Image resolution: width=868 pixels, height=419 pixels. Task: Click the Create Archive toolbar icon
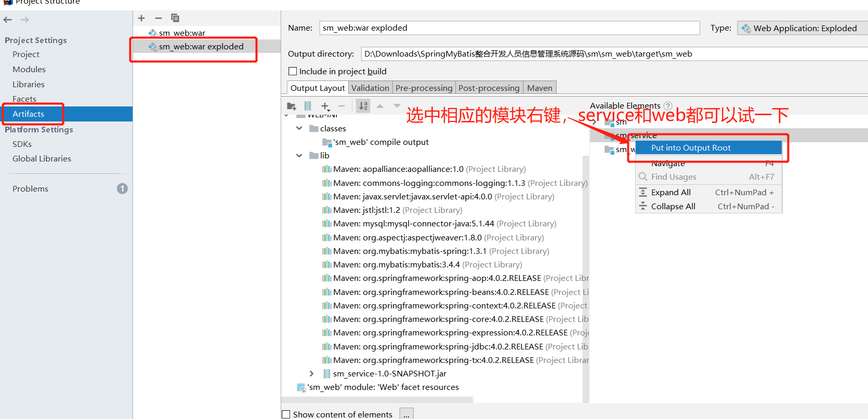pos(308,106)
